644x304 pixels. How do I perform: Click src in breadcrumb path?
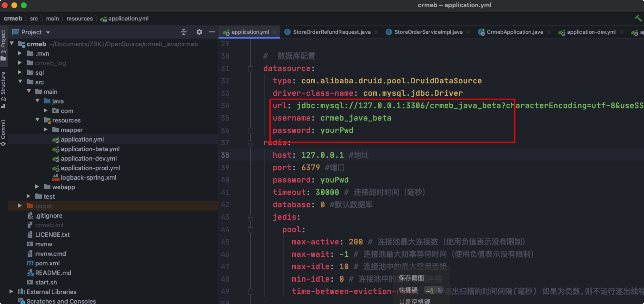pos(34,19)
